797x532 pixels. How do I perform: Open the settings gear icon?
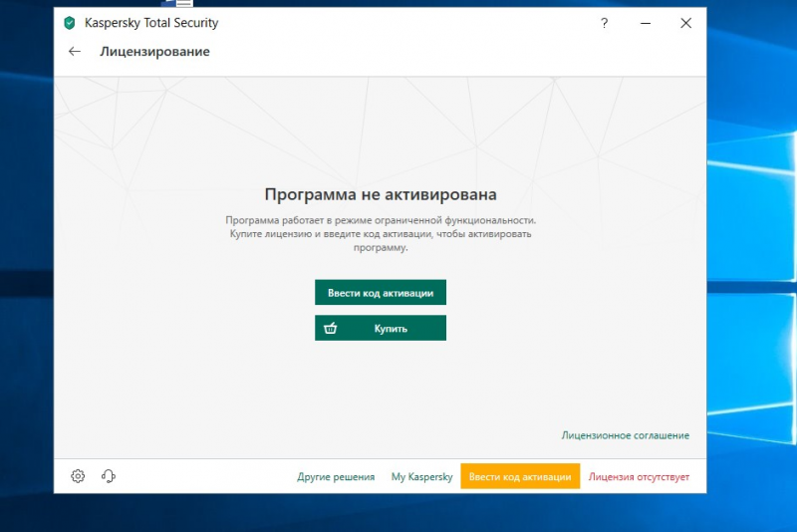point(78,476)
